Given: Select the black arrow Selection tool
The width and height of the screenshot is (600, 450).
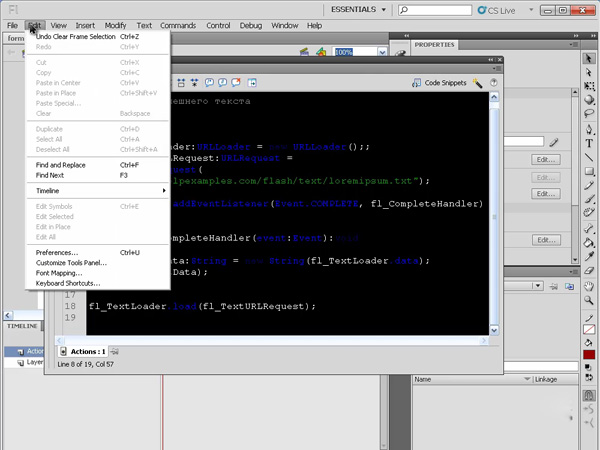Looking at the screenshot, I should click(x=590, y=59).
